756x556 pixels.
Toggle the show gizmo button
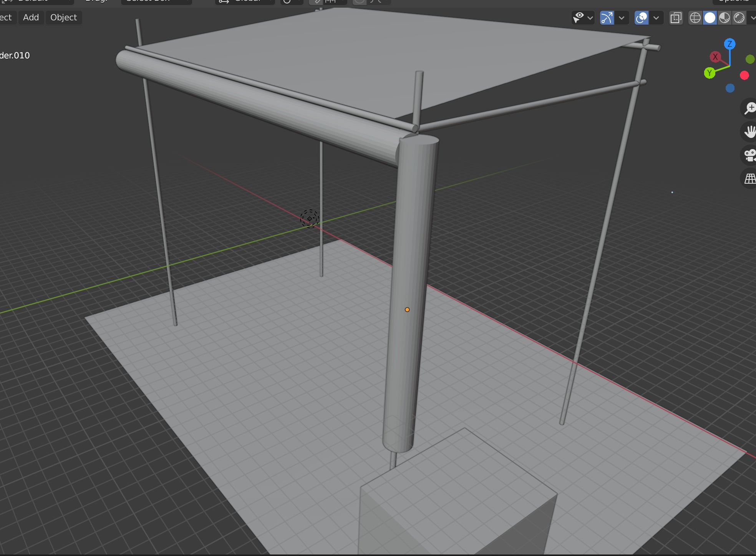coord(607,18)
